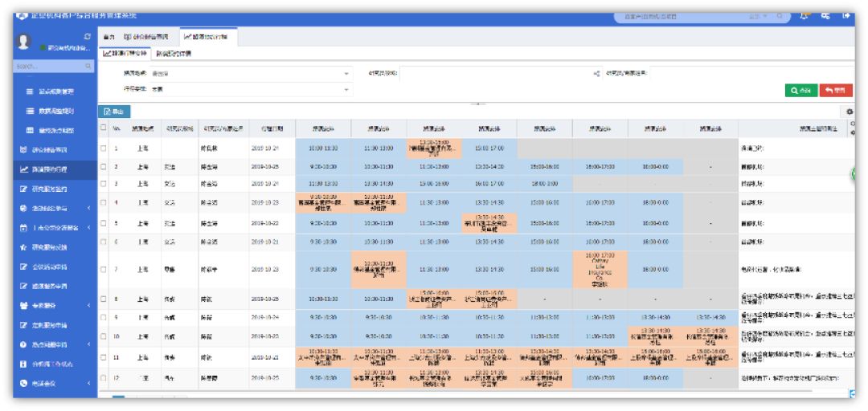Check the checkbox for row 5
The width and height of the screenshot is (868, 411).
click(x=103, y=223)
